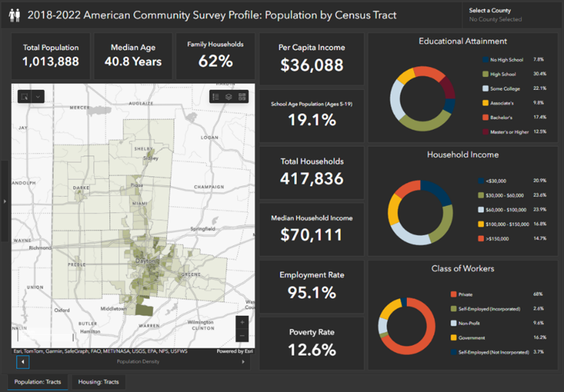Click the 23.9% household income percentage

539,209
